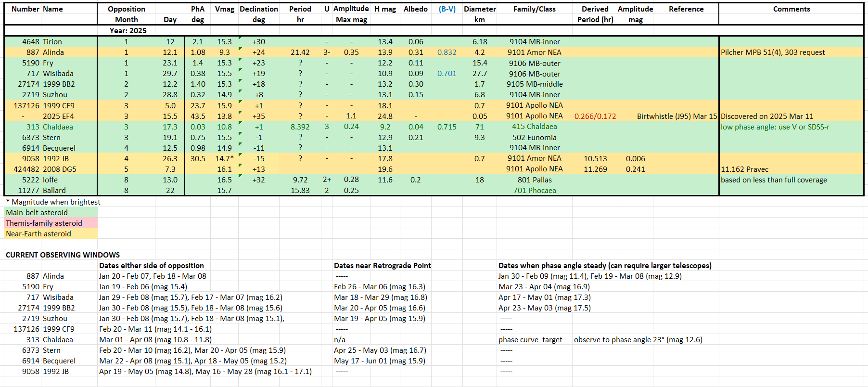Select the period value '8.392'
The image size is (868, 387).
(300, 127)
